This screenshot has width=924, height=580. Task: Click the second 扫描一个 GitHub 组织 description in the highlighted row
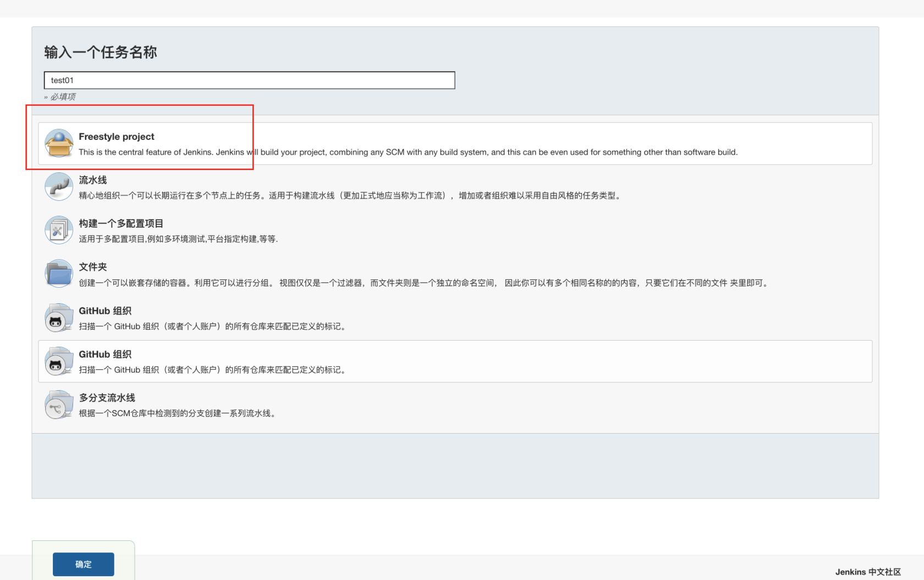(214, 370)
